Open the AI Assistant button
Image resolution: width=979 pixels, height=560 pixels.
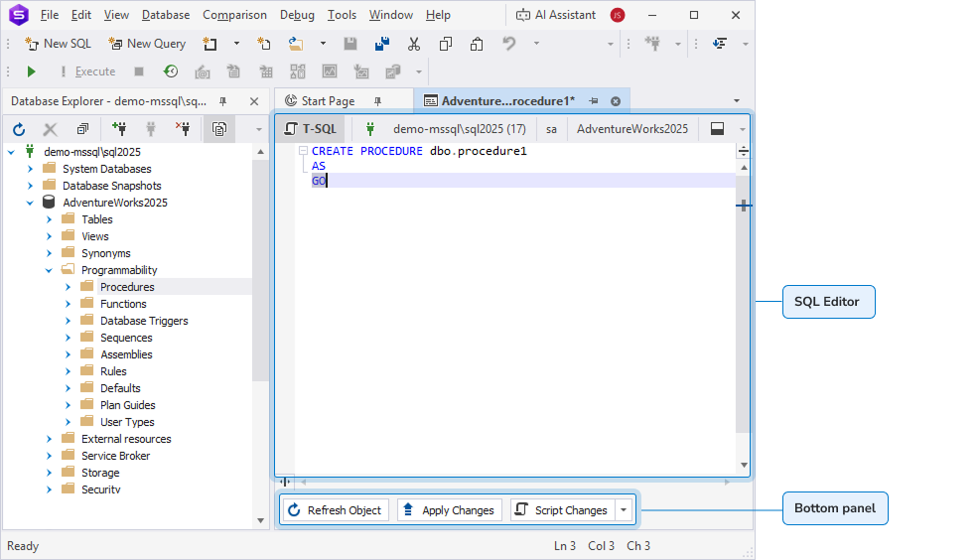coord(556,15)
